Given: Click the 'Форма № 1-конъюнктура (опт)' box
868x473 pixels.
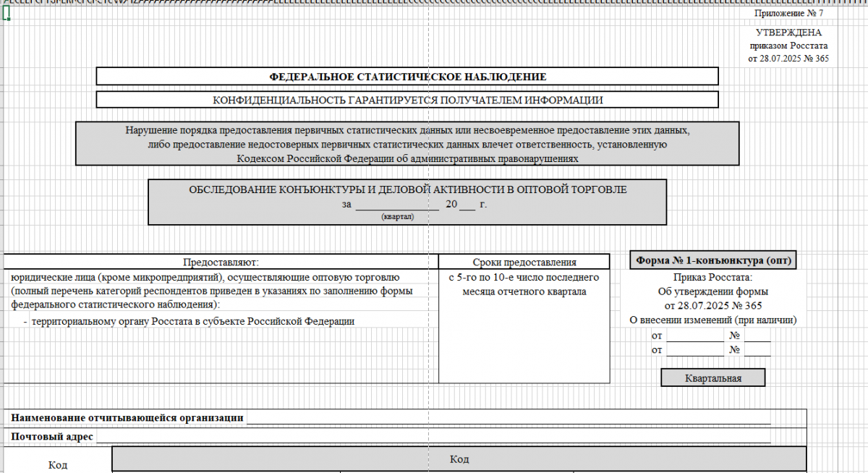Looking at the screenshot, I should pyautogui.click(x=713, y=260).
